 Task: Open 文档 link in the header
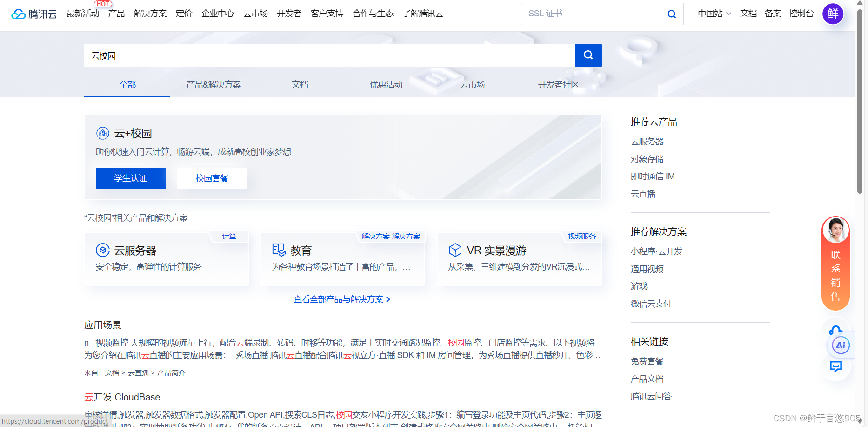coord(748,14)
